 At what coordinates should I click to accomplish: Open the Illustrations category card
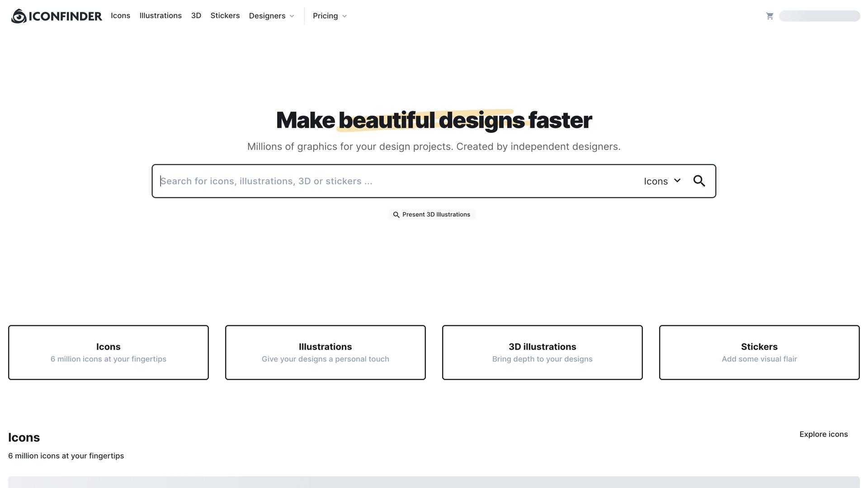[x=325, y=352]
